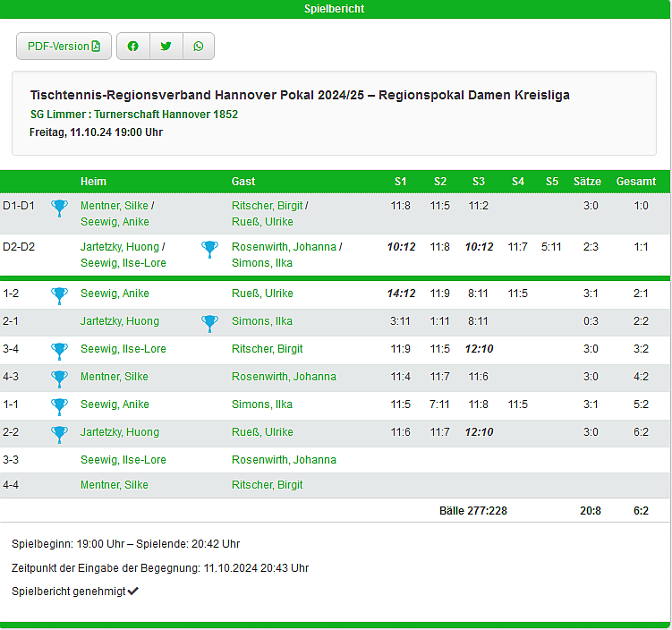The height and width of the screenshot is (630, 672).
Task: Open player Mentner, Silke in row D1-D1
Action: (114, 205)
